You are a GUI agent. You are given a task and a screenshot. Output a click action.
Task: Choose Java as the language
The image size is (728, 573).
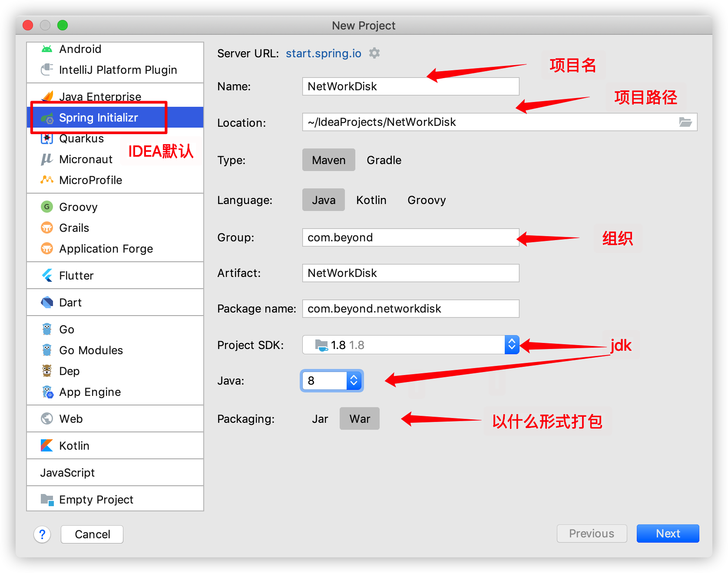point(324,200)
